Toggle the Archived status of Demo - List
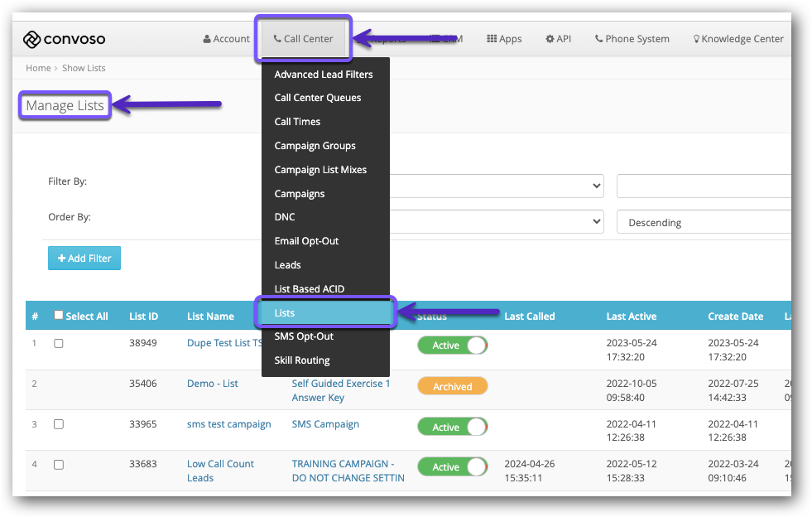Screen dimensions: 812x517 pos(452,385)
